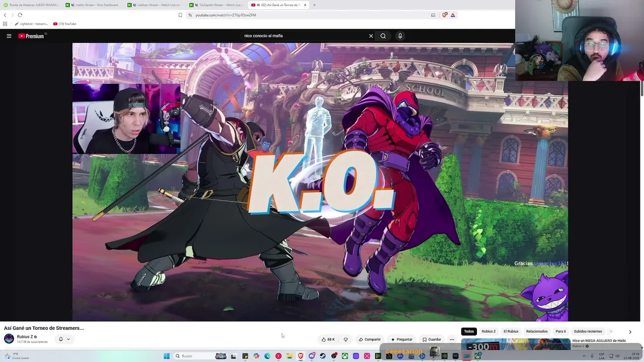
Task: Switch to the Ruleta de Palabras tab
Action: click(x=31, y=5)
